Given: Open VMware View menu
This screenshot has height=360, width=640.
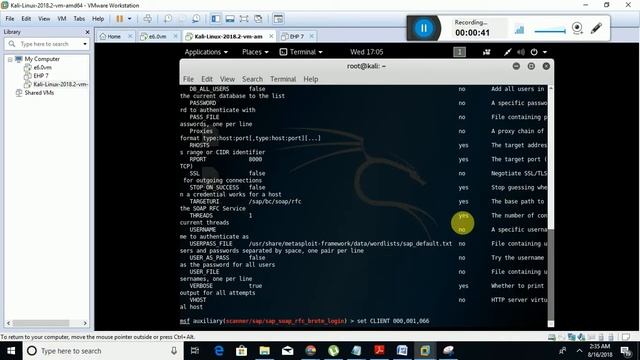Looking at the screenshot, I should (44, 19).
